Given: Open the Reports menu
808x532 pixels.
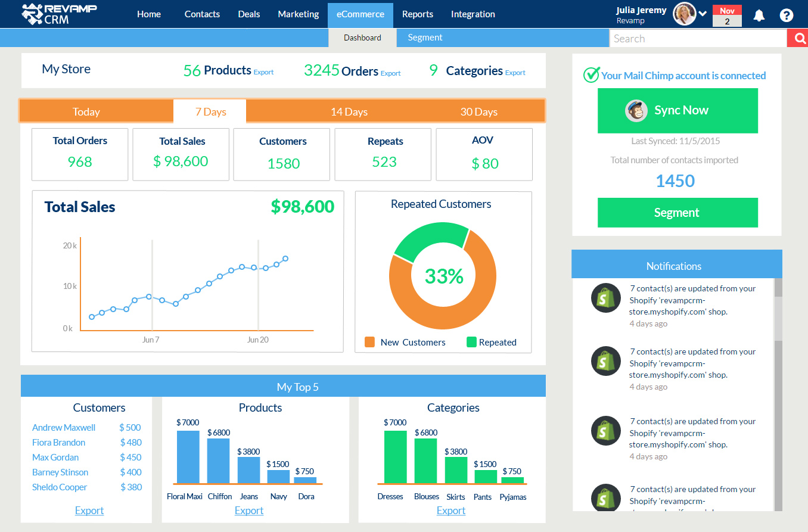Looking at the screenshot, I should click(x=417, y=14).
